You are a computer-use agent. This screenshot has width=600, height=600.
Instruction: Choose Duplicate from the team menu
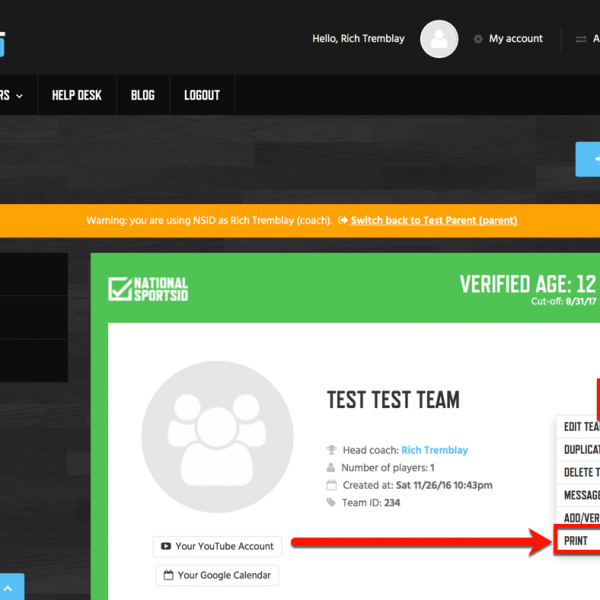[578, 449]
